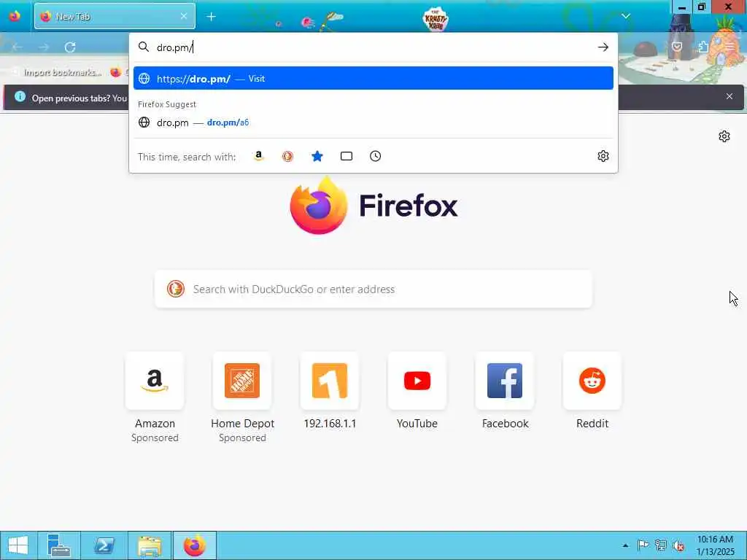The width and height of the screenshot is (747, 560).
Task: Dismiss the Open previous tabs notification
Action: click(729, 97)
